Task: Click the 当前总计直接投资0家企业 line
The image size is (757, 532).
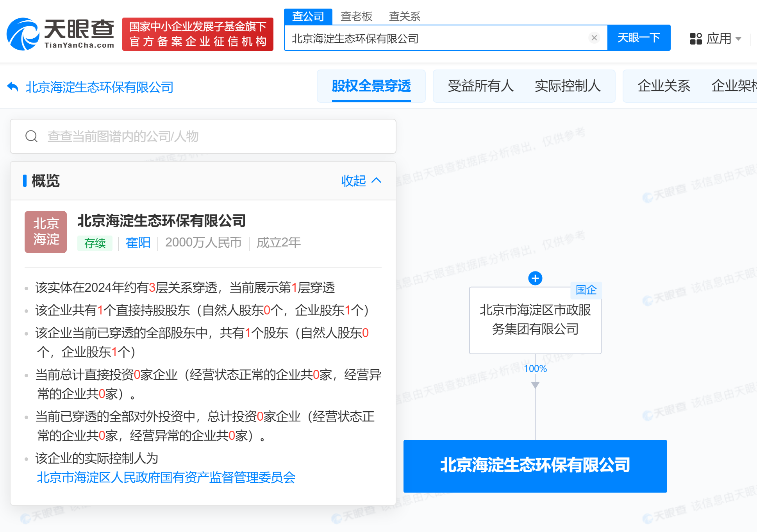Action: [x=209, y=384]
